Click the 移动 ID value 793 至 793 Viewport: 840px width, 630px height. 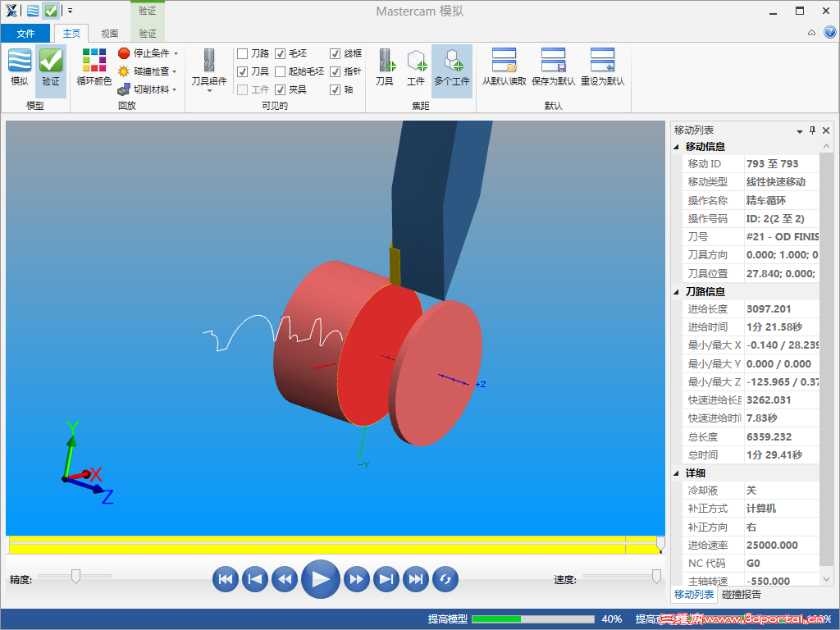coord(772,164)
